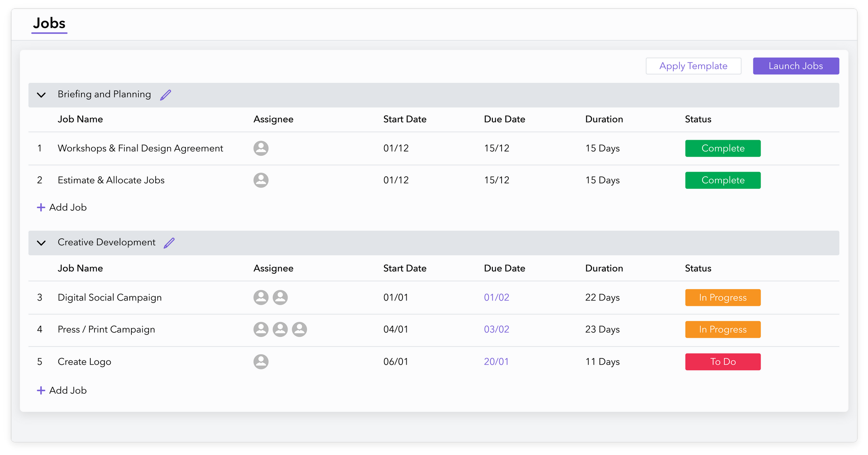The height and width of the screenshot is (455, 868).
Task: Open due date 03/02 of Press / Print Campaign
Action: [497, 329]
